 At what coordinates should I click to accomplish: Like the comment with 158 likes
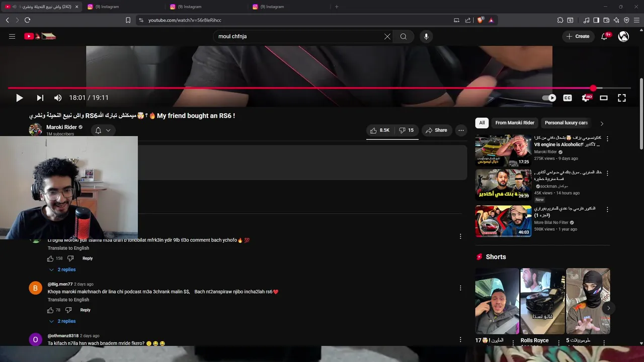(x=50, y=258)
